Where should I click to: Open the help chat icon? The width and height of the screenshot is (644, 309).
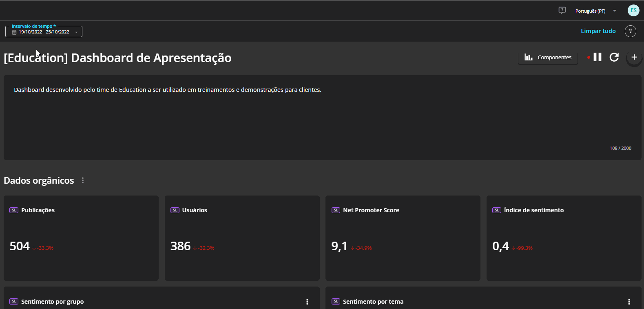tap(562, 11)
